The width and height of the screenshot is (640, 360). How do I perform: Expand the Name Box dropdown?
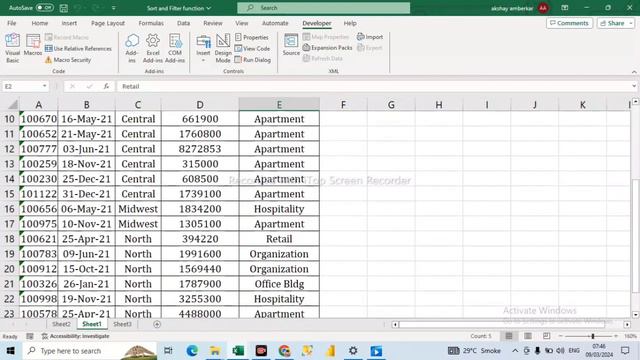point(44,86)
